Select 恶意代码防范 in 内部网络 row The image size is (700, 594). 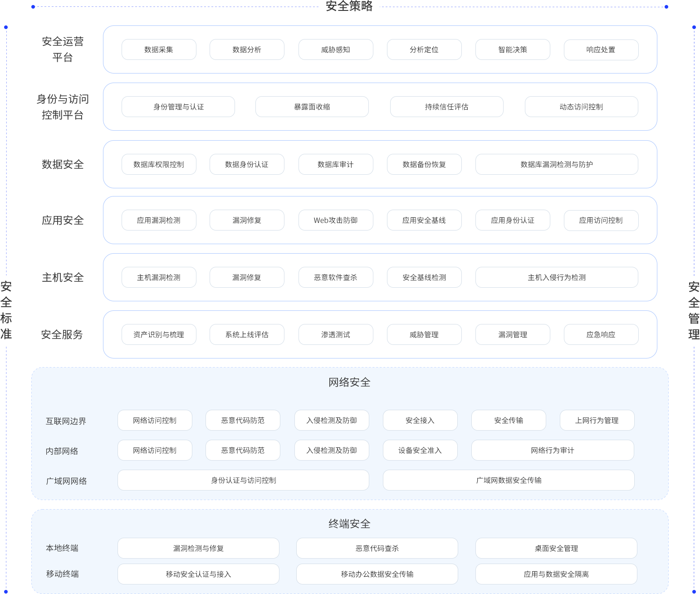click(x=243, y=450)
